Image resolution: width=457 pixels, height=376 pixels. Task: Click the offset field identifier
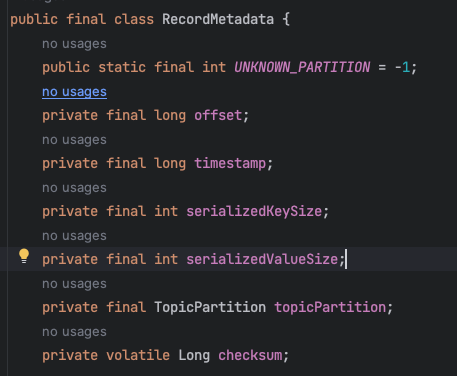218,116
